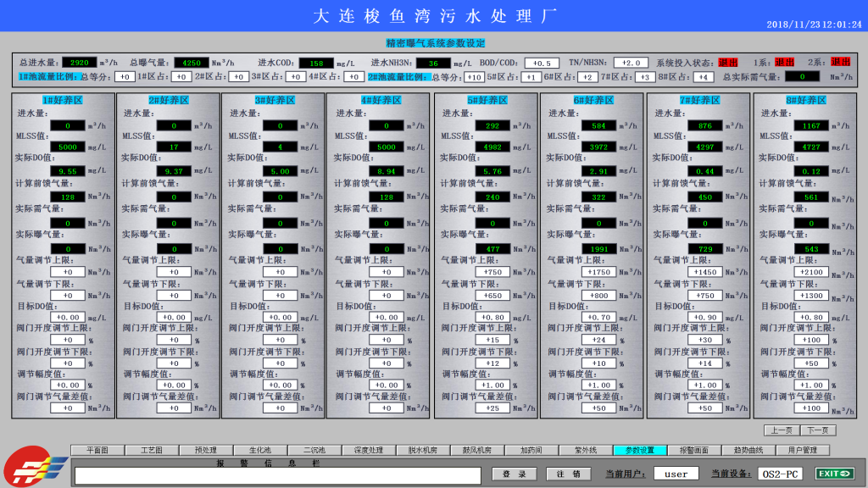Select the 2#池 总等分 field showing +10
The width and height of the screenshot is (868, 488).
point(474,77)
